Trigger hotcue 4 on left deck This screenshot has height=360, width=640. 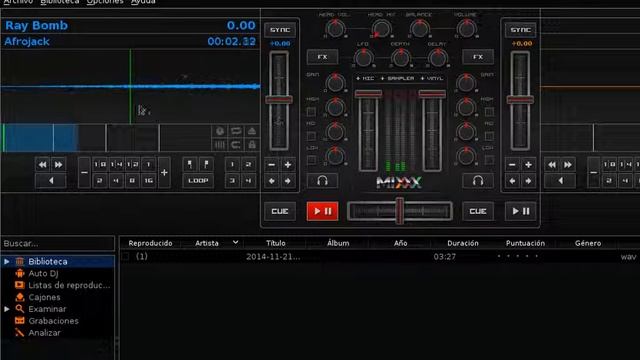pos(248,180)
